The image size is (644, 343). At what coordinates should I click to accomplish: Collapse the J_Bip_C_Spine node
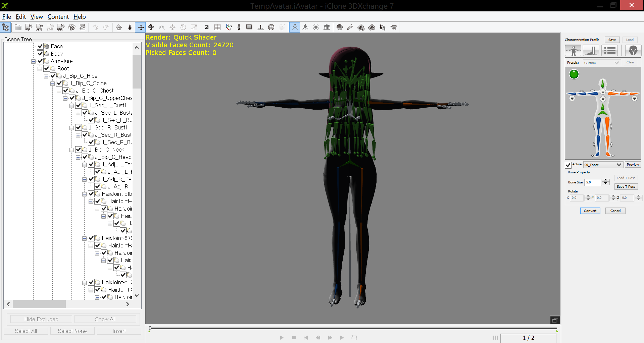tap(52, 83)
